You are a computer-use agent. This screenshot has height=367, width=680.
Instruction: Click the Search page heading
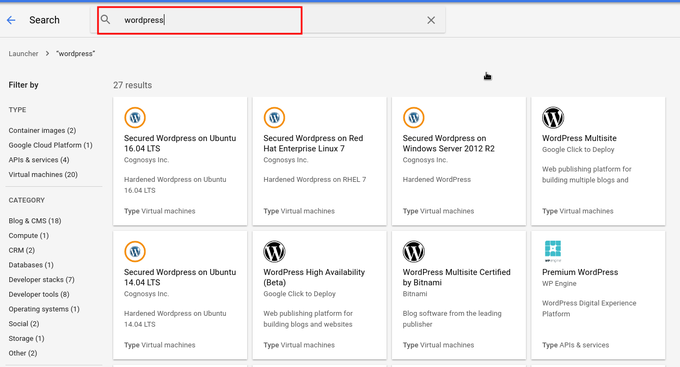click(44, 20)
